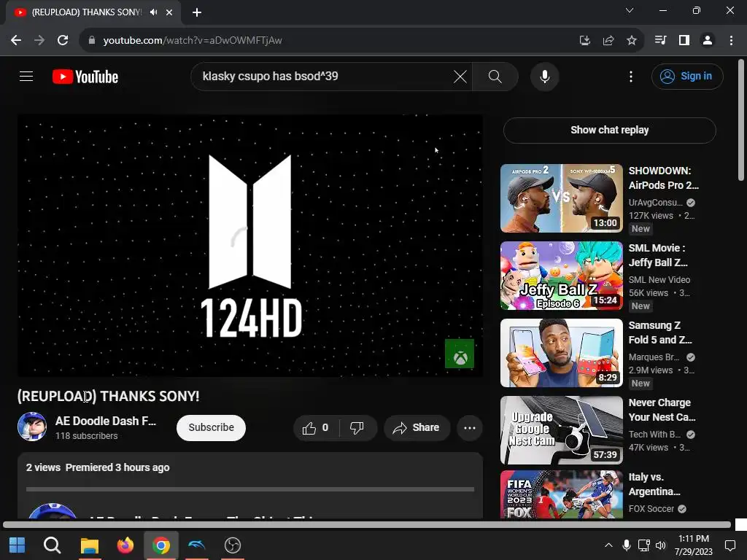Expand description showing '2 views Premiered 3 hours ago'
This screenshot has width=747, height=560.
point(98,467)
